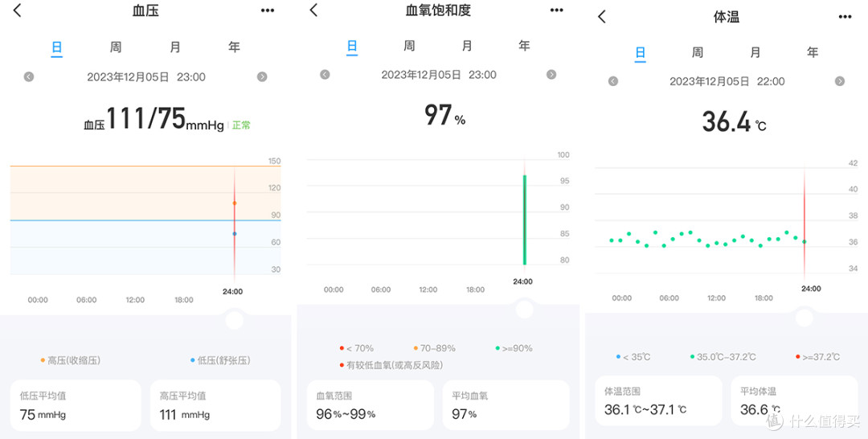Select the 日 tab in 体温
The image size is (868, 439).
coord(641,53)
